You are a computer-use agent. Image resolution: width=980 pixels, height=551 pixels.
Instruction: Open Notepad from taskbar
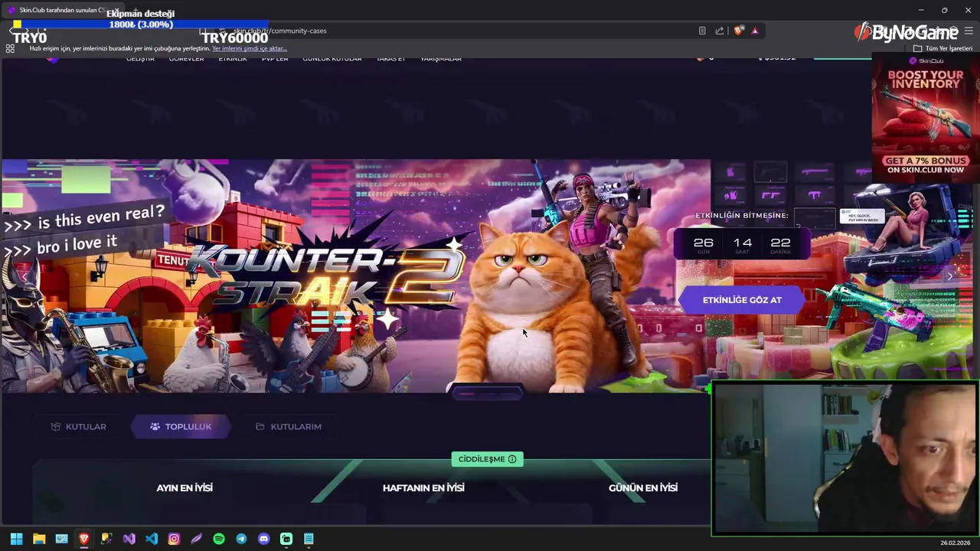(309, 539)
